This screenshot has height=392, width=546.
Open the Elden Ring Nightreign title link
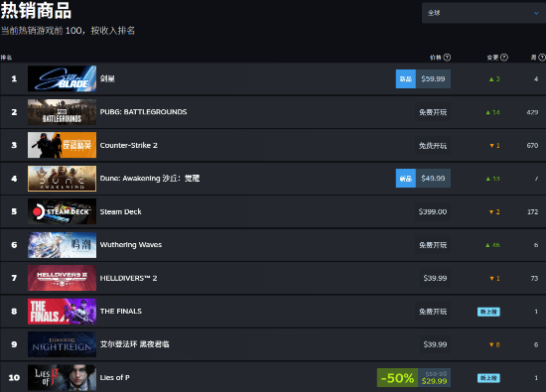click(x=134, y=344)
